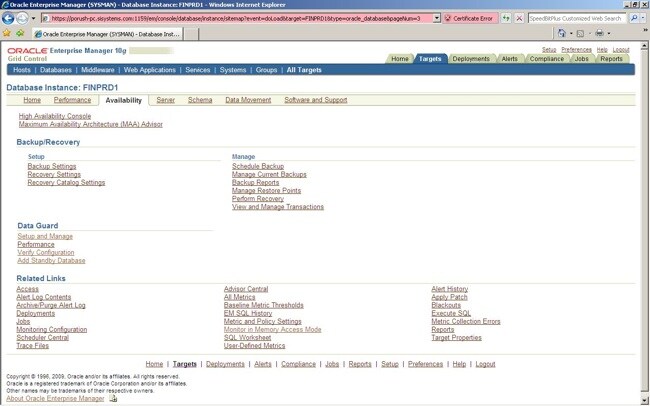Screen dimensions: 650x406
Task: Click the RSS feeds toolbar icon
Action: [580, 34]
